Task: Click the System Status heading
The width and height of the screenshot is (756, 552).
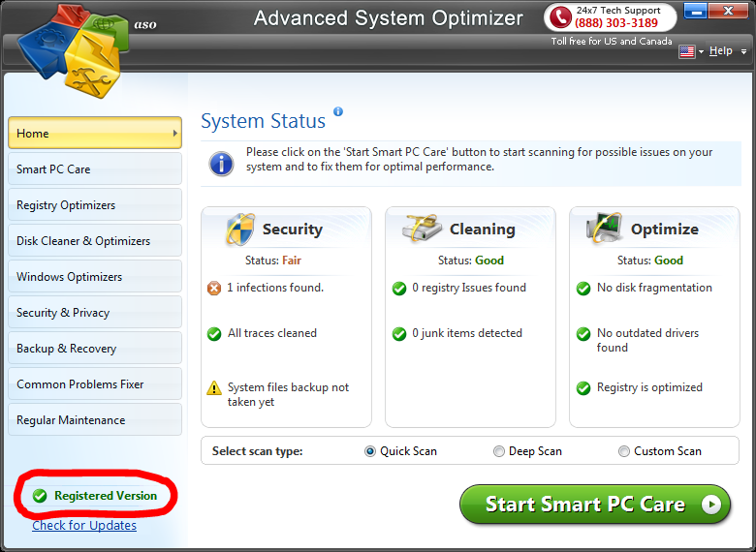Action: (x=264, y=121)
